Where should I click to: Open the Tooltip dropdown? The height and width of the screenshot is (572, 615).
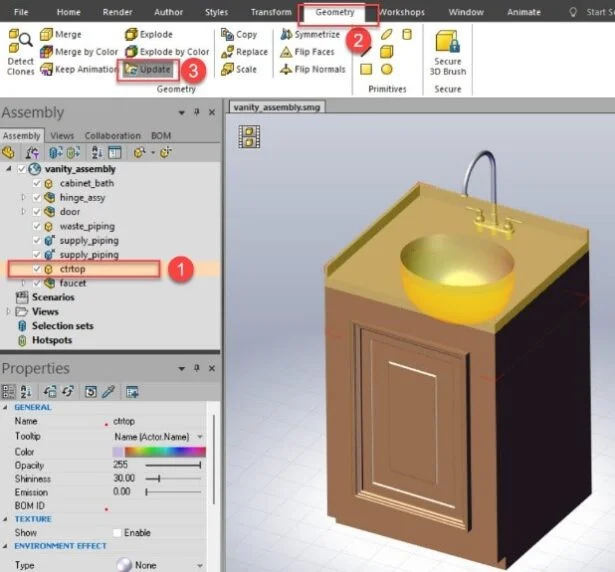pos(200,437)
